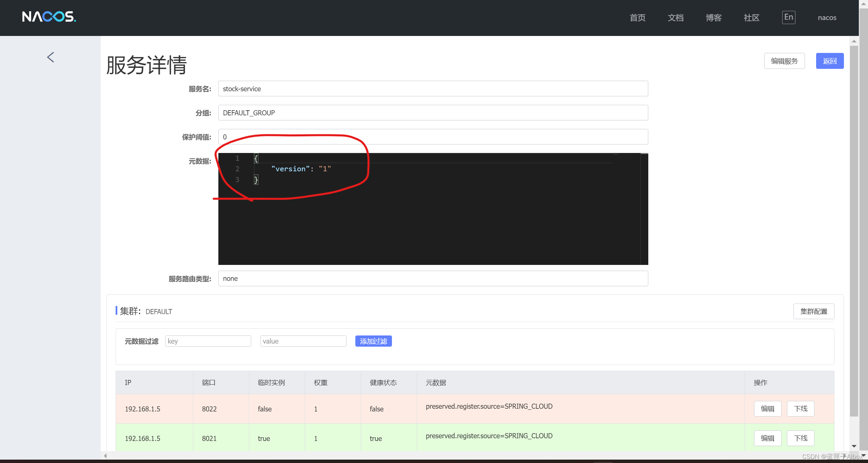This screenshot has height=463, width=868.
Task: Focus the metadata filter key input
Action: tap(208, 341)
